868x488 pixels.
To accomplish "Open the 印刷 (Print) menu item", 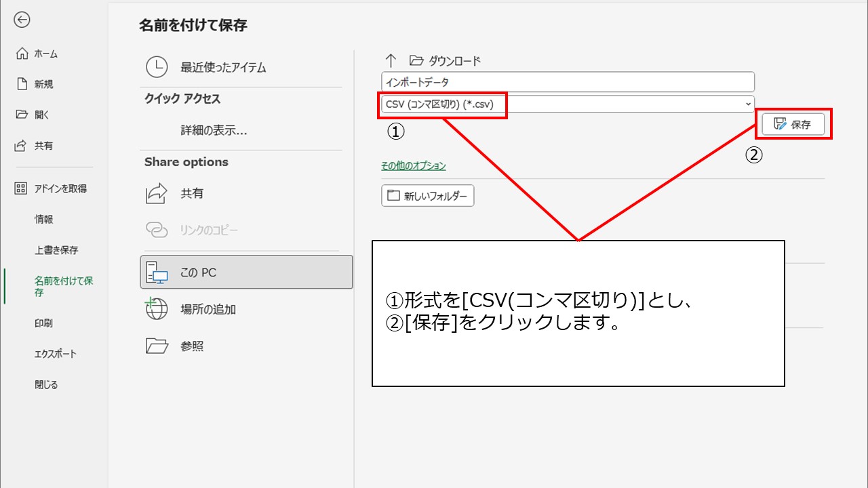I will [x=44, y=323].
